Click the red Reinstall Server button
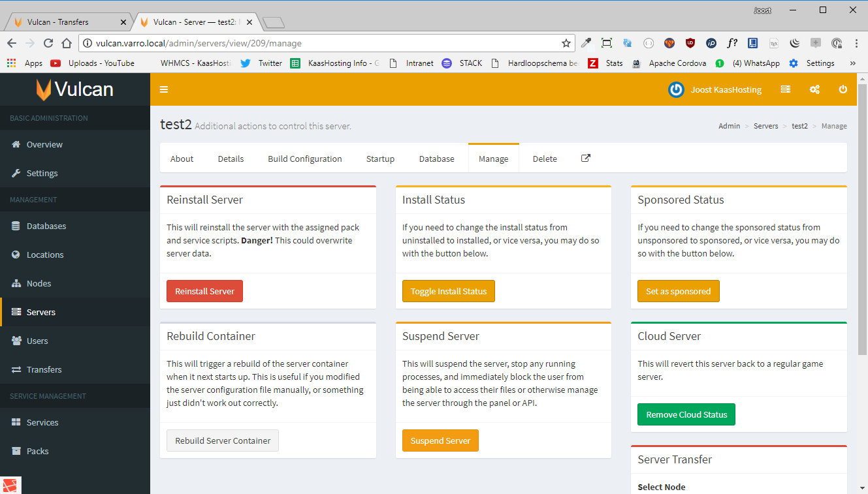 tap(204, 291)
